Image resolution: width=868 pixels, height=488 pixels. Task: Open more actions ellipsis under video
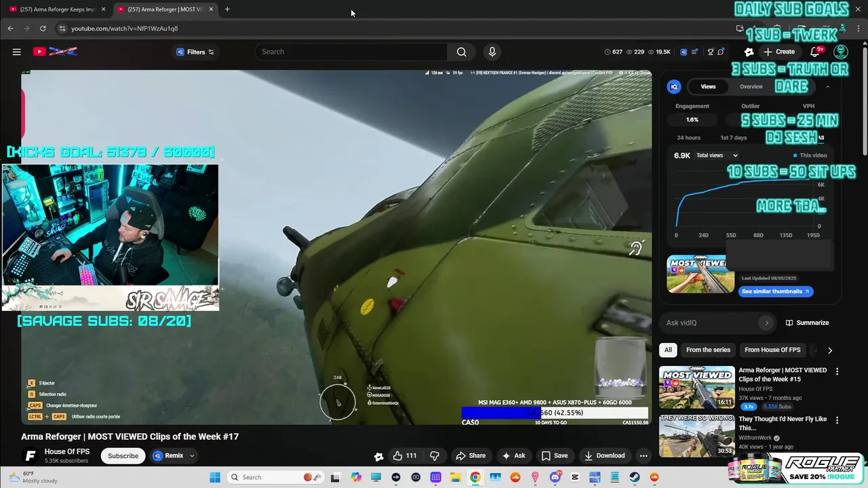pos(644,455)
